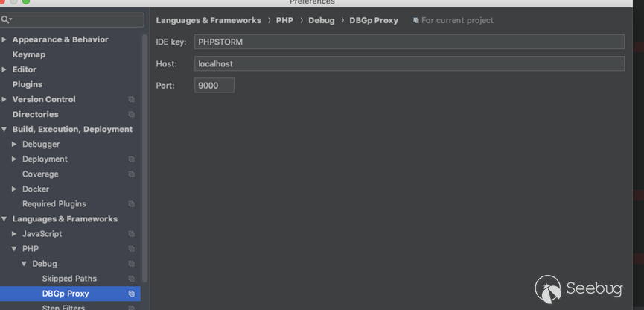Click Debug breadcrumb in header
644x310 pixels.
click(x=322, y=20)
